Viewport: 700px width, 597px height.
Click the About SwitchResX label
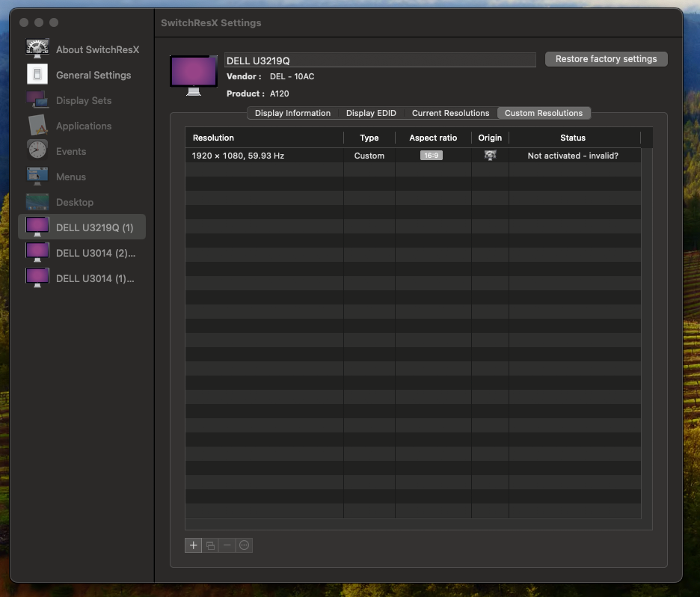(x=98, y=49)
